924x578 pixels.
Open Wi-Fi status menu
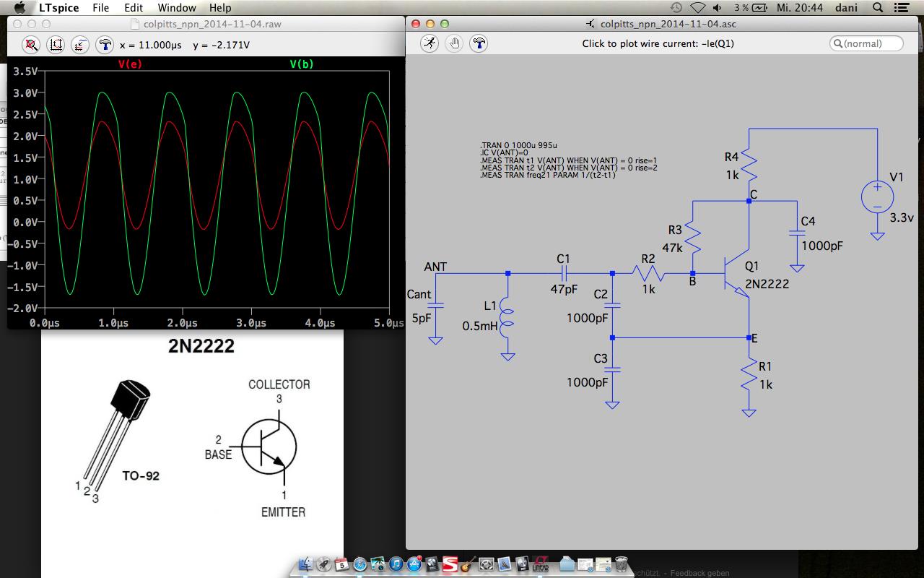click(697, 7)
